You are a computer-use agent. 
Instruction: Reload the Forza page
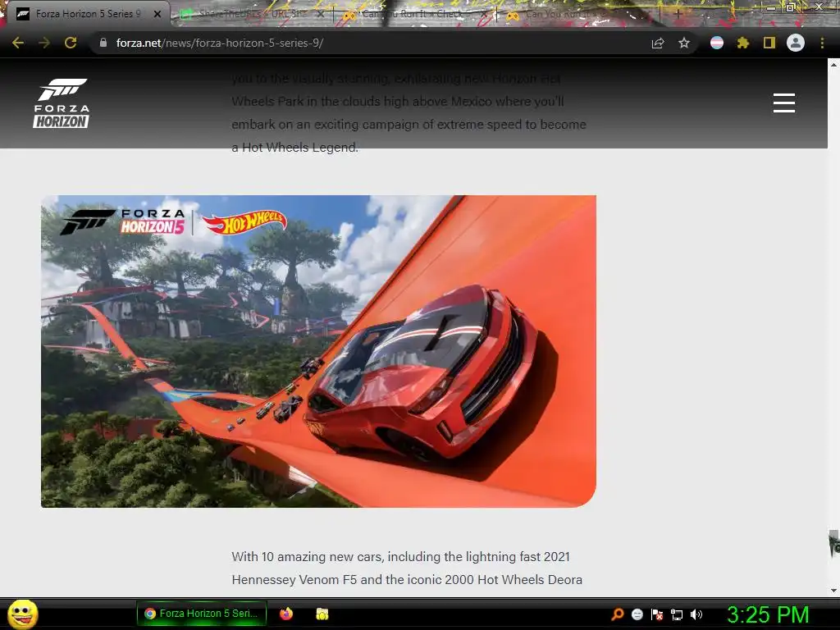tap(71, 43)
